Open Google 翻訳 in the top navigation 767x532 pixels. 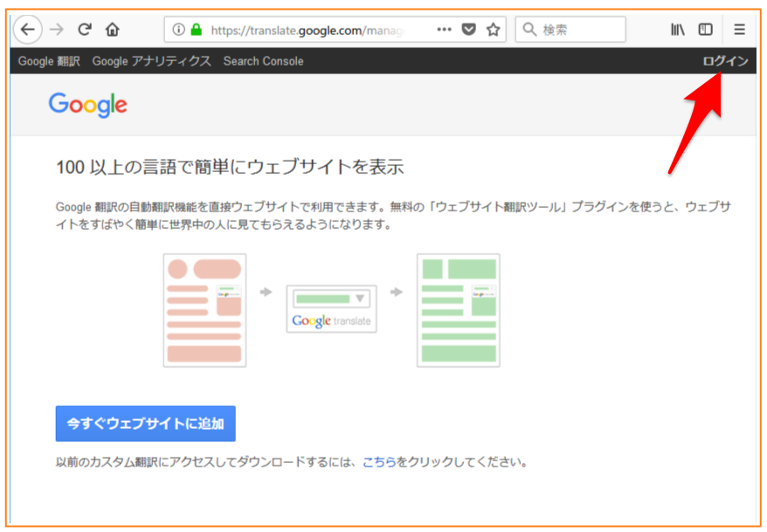point(49,61)
